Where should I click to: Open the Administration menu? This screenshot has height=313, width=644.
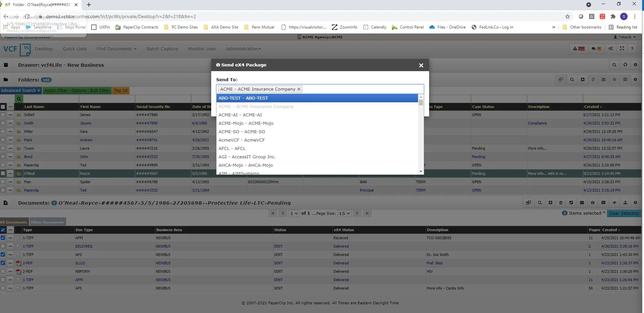coord(243,49)
